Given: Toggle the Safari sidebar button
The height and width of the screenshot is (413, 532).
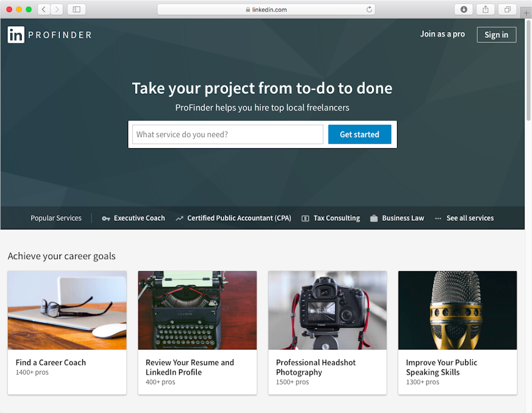Looking at the screenshot, I should (76, 9).
